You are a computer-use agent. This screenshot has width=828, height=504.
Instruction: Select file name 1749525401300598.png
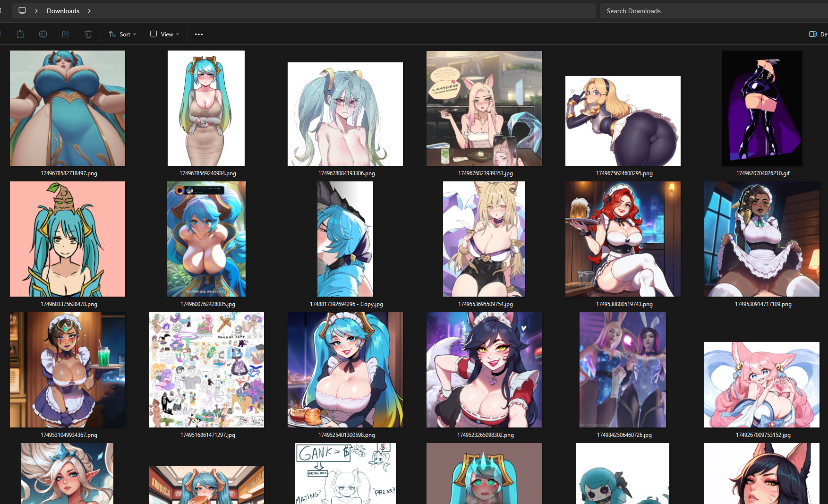[x=347, y=435]
